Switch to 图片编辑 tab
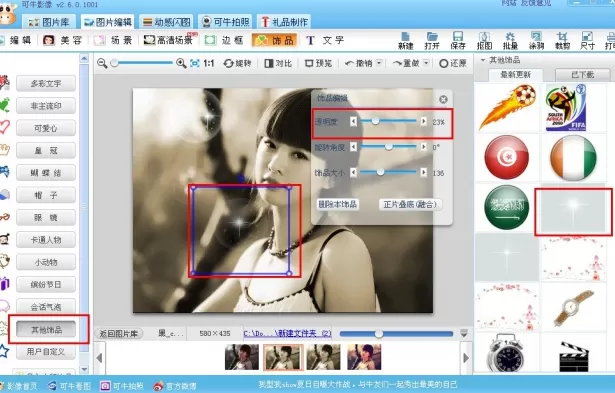Screen dimensions: 615x393 tap(107, 22)
